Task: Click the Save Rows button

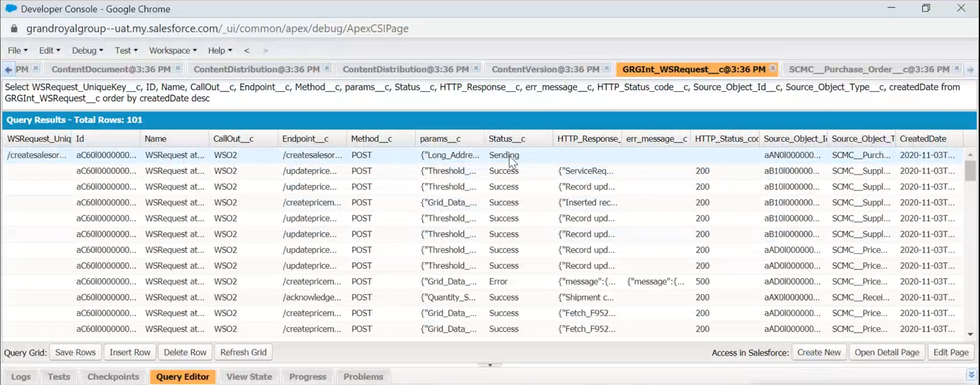Action: pyautogui.click(x=75, y=352)
